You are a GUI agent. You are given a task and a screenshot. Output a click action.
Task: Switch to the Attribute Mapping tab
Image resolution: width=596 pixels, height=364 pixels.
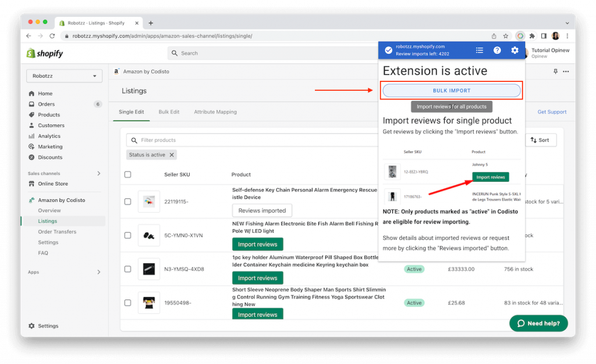[215, 112]
